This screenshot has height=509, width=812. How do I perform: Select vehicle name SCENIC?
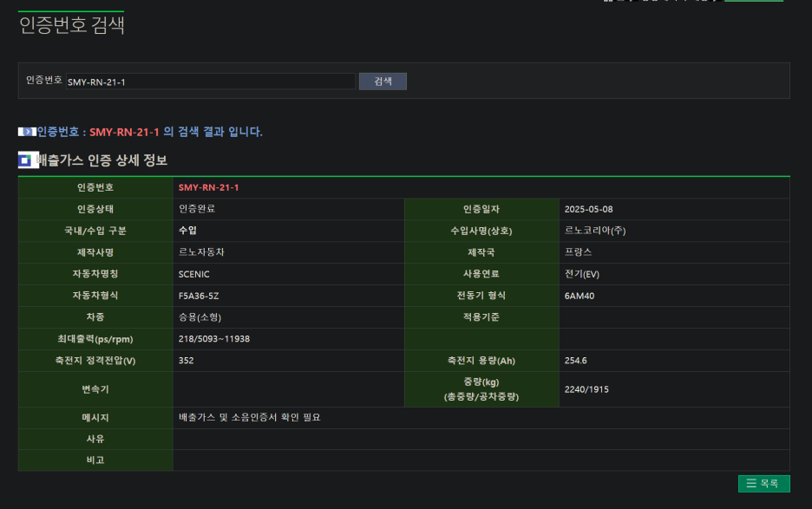coord(194,274)
